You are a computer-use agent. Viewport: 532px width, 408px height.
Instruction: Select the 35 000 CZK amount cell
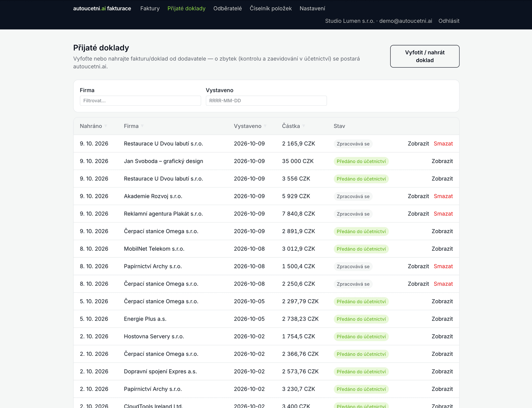[x=298, y=161]
